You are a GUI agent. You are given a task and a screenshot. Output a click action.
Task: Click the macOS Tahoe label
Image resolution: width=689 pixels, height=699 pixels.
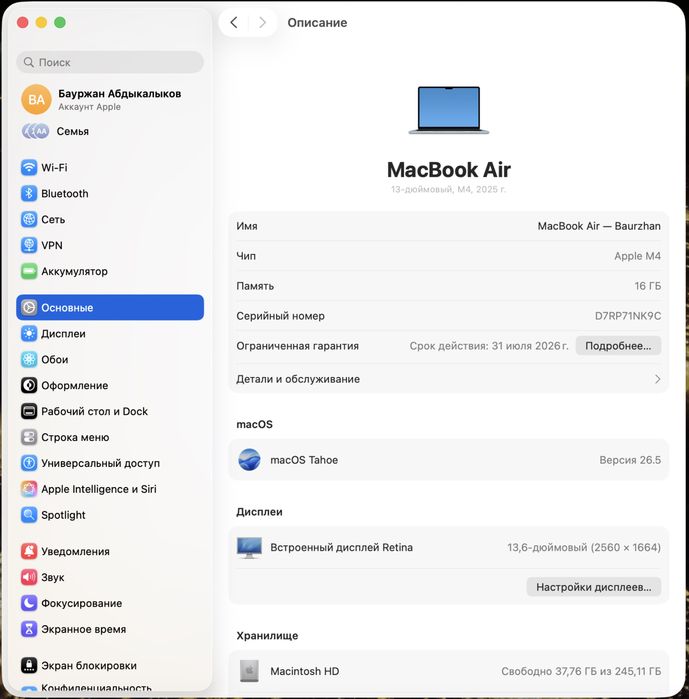(304, 460)
